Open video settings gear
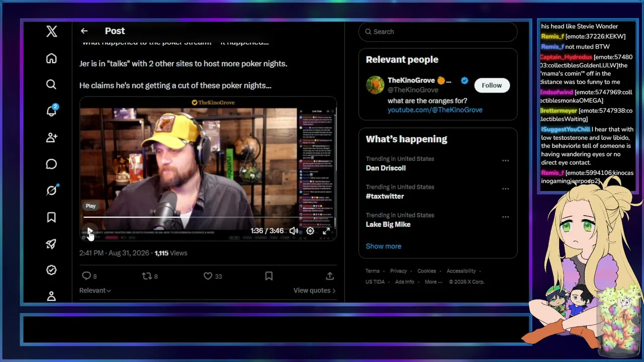This screenshot has height=362, width=644. [x=310, y=231]
